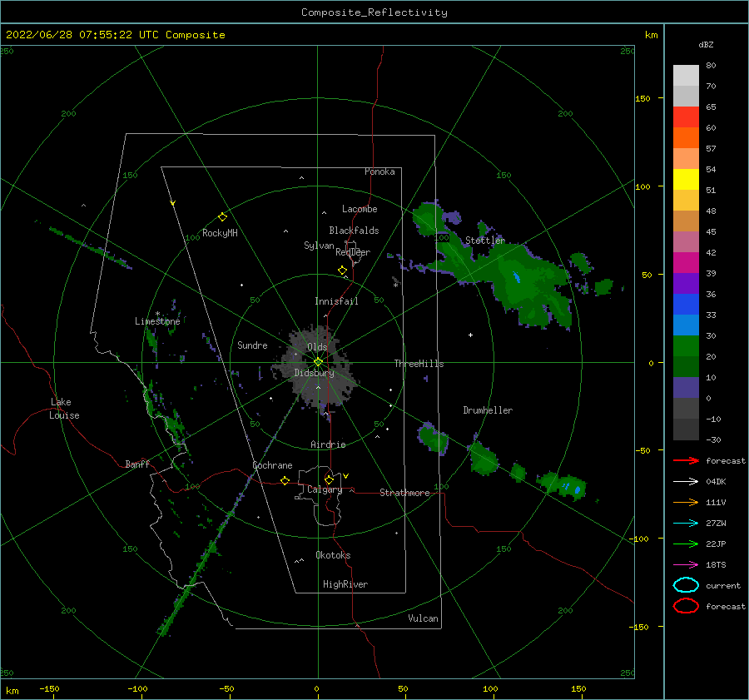Click the ThreeHills city label
This screenshot has width=749, height=700.
pos(419,364)
